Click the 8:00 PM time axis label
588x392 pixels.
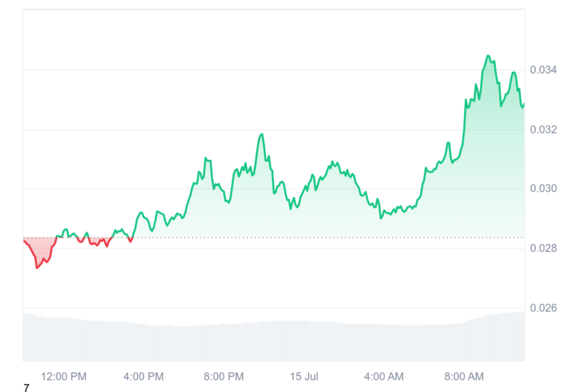(223, 376)
